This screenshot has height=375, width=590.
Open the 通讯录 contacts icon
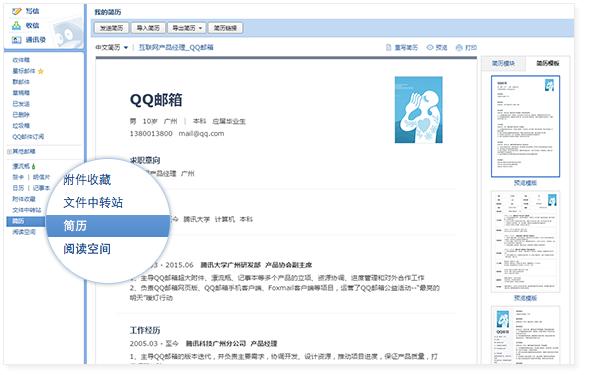(x=17, y=40)
